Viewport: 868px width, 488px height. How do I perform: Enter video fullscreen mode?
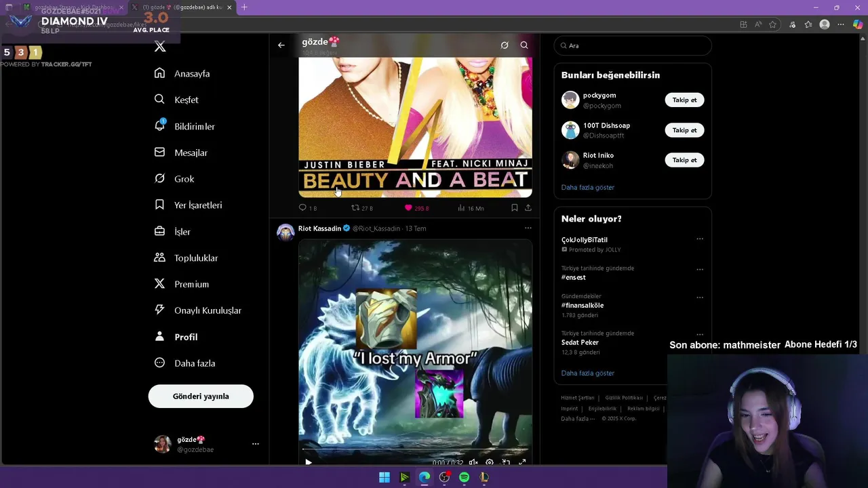522,462
